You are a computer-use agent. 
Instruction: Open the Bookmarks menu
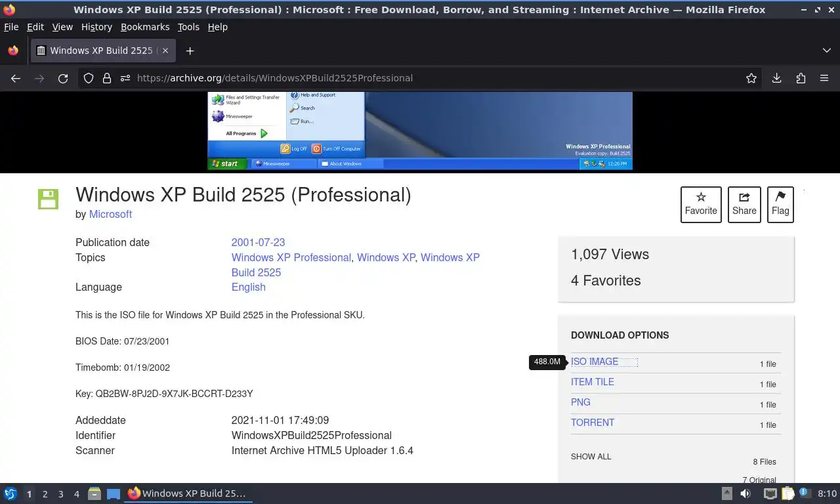145,27
